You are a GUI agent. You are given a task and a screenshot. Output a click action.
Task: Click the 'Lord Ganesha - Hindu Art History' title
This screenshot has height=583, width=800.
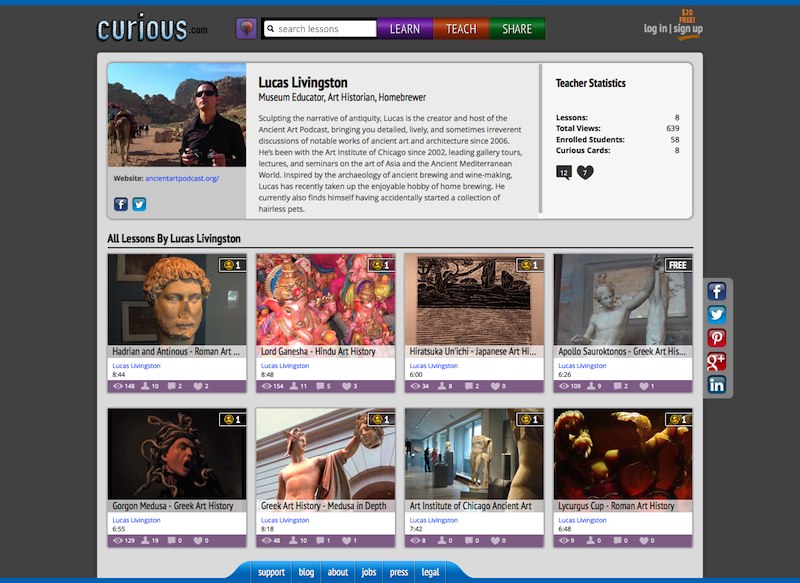click(318, 351)
